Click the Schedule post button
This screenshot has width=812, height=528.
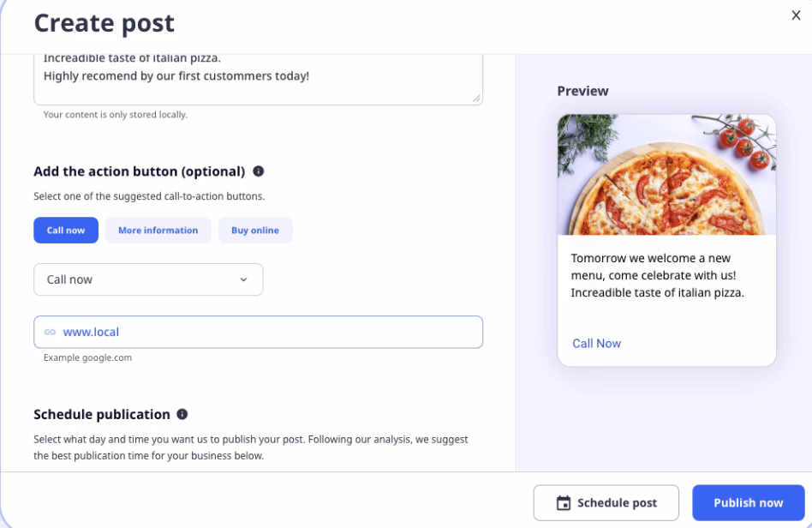pos(606,503)
